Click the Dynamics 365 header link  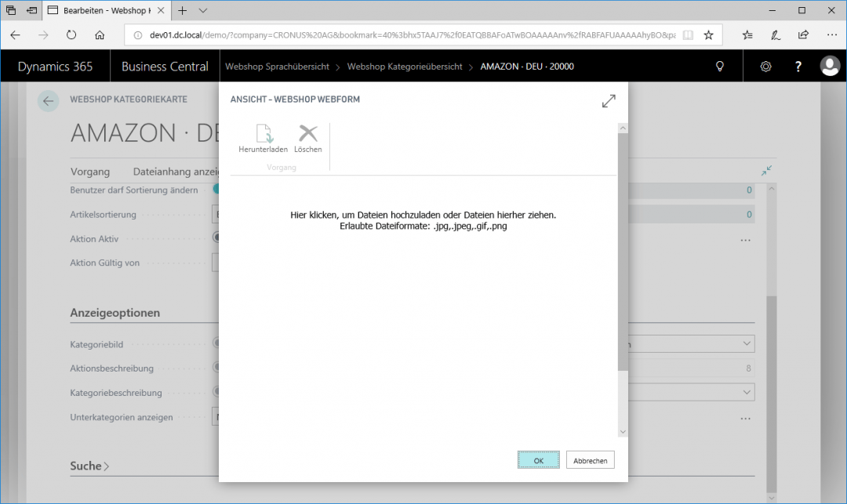point(55,67)
